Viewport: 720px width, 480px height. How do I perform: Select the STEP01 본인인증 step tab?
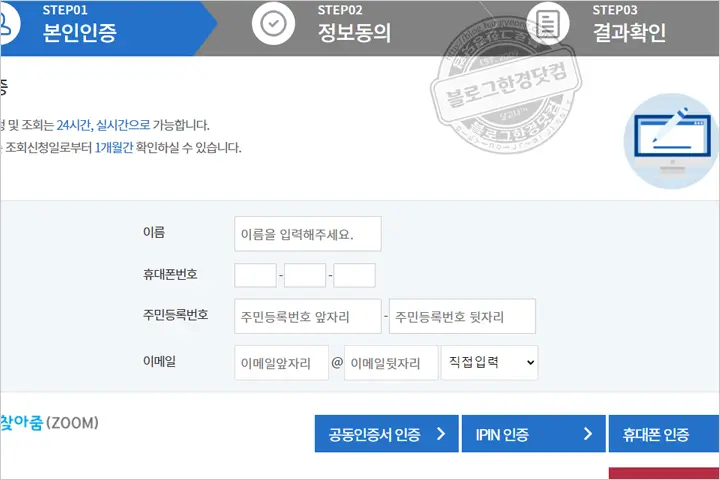pos(109,28)
